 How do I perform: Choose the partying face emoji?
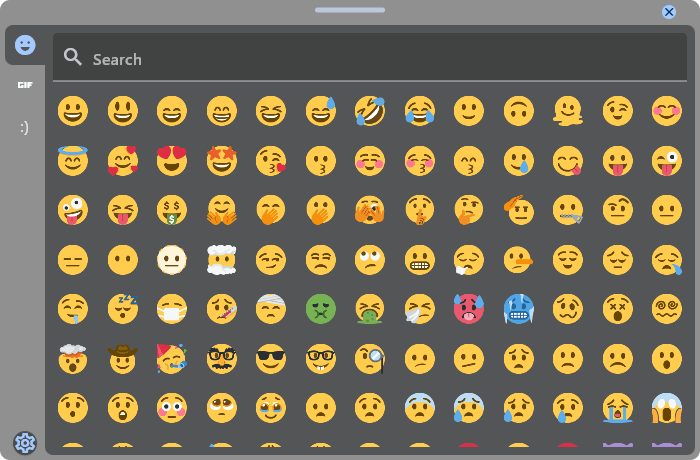pyautogui.click(x=172, y=359)
